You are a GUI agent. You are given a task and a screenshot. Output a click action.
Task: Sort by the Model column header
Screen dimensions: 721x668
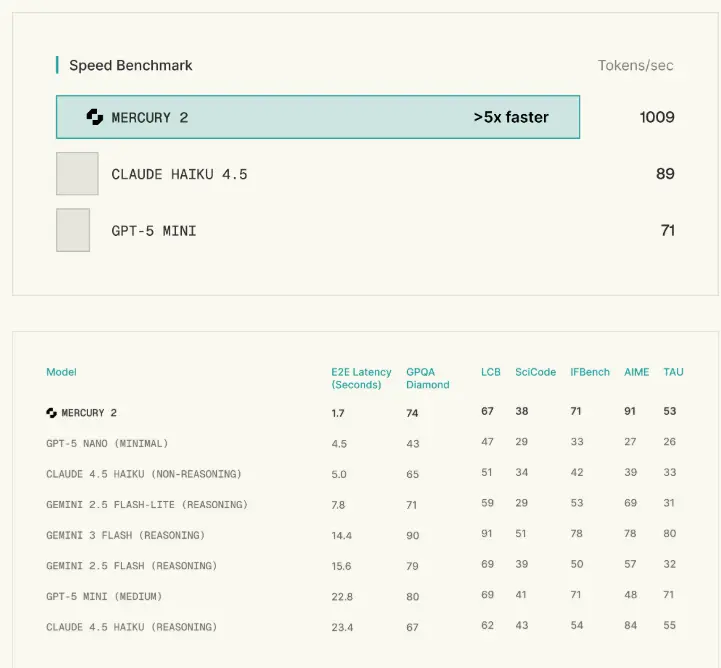pyautogui.click(x=61, y=372)
